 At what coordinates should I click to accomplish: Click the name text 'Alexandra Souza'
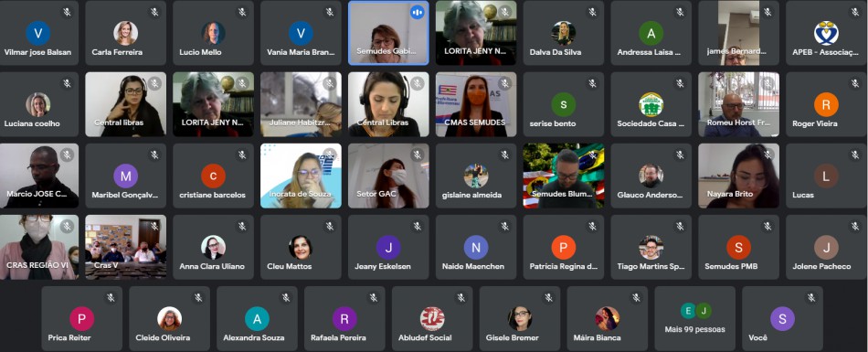[x=253, y=338]
